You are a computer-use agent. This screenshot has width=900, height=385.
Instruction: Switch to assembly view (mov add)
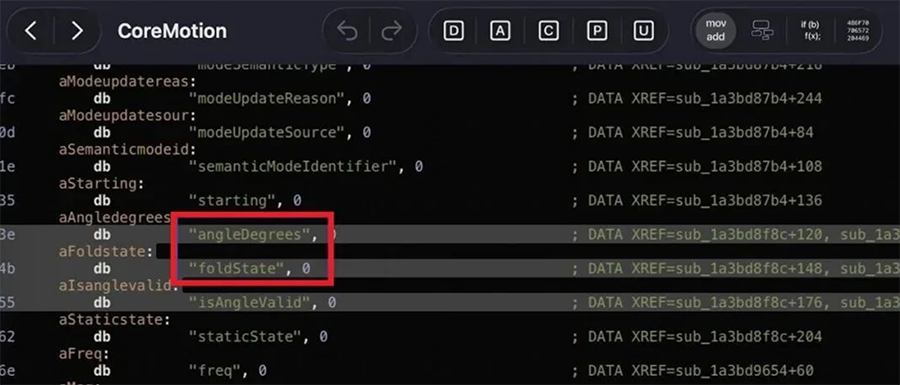click(x=715, y=31)
